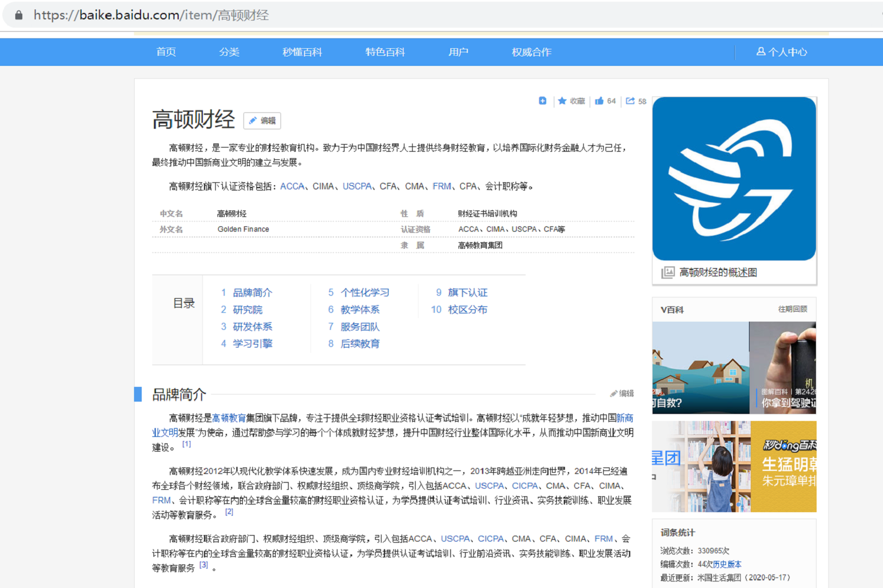Open the CICPA link in 2012 paragraph

click(525, 486)
